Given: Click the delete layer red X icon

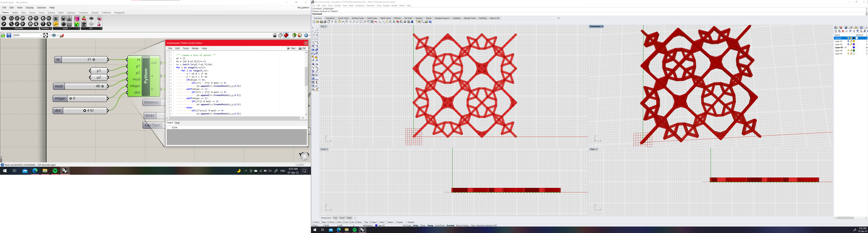Looking at the screenshot, I should tap(843, 31).
